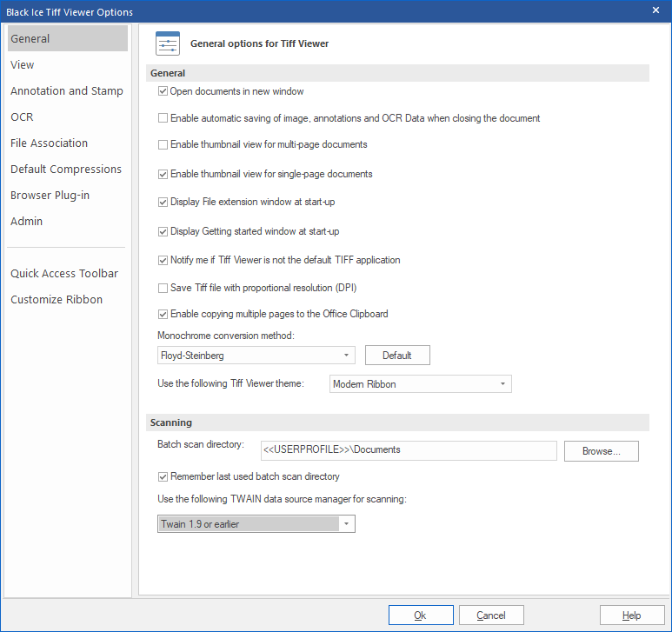Select Default Compressions in sidebar
The image size is (672, 632).
point(66,170)
